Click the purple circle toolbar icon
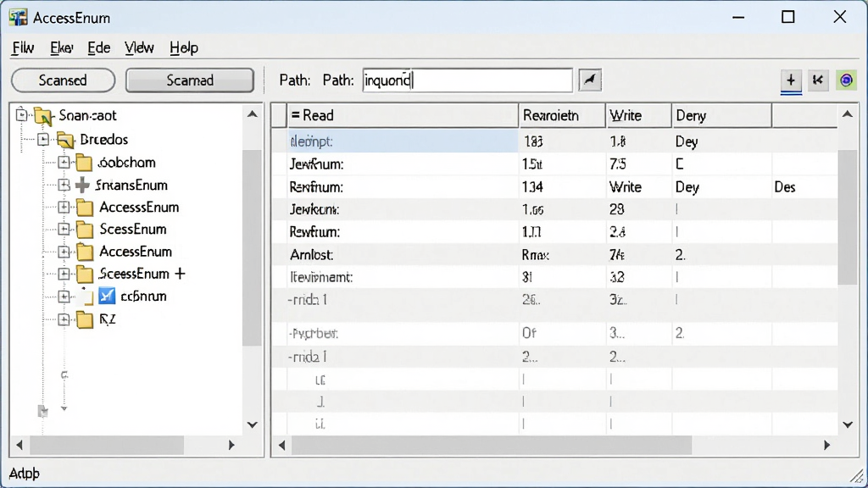This screenshot has width=868, height=488. (x=846, y=80)
